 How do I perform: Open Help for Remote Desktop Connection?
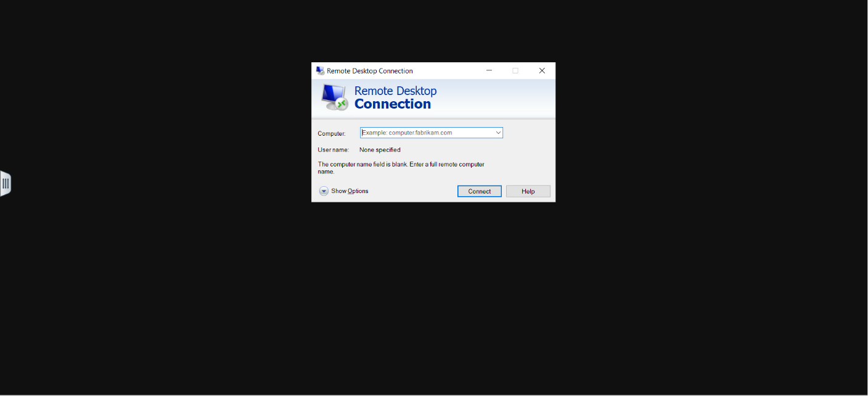pyautogui.click(x=528, y=191)
